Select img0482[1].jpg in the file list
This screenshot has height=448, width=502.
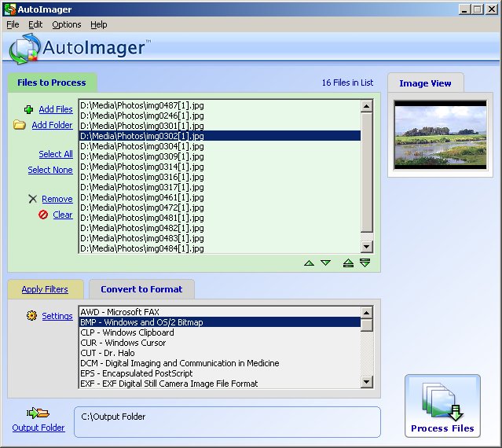pyautogui.click(x=220, y=229)
